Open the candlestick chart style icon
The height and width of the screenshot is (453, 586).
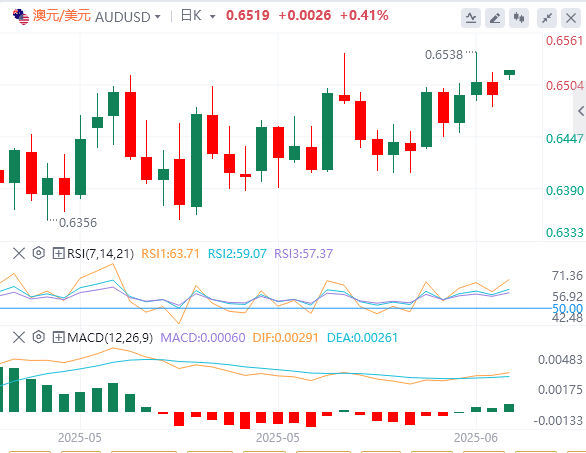519,18
